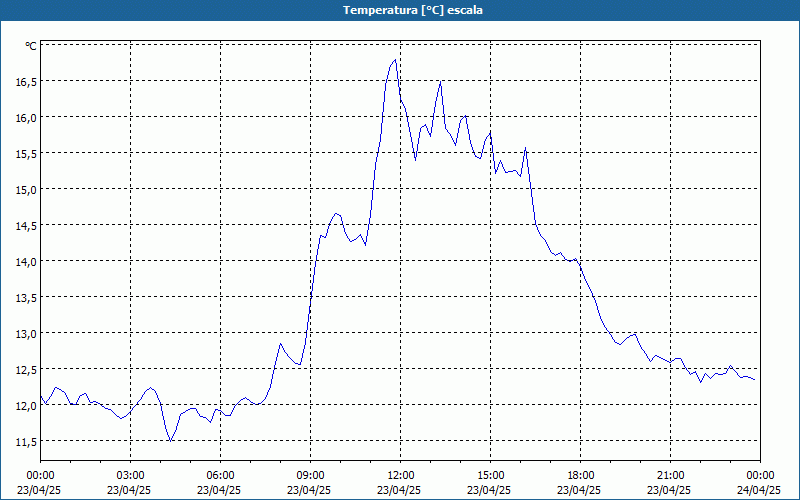Click the °C unit label on the axis
The width and height of the screenshot is (800, 500).
pos(31,46)
